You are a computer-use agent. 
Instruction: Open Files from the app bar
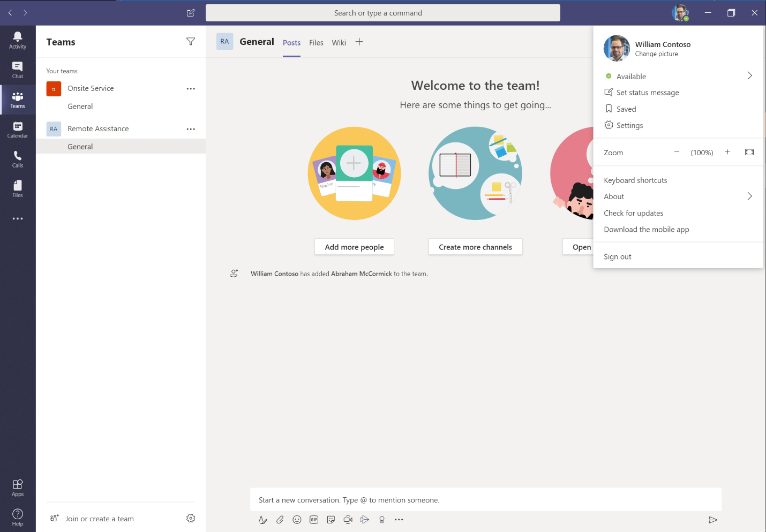click(18, 188)
